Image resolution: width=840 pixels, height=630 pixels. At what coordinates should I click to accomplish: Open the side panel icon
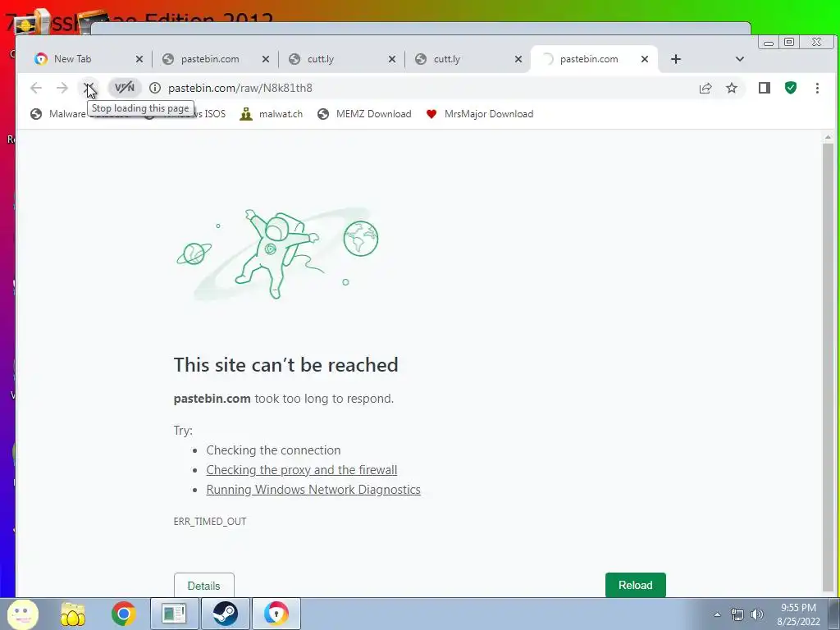pyautogui.click(x=765, y=88)
